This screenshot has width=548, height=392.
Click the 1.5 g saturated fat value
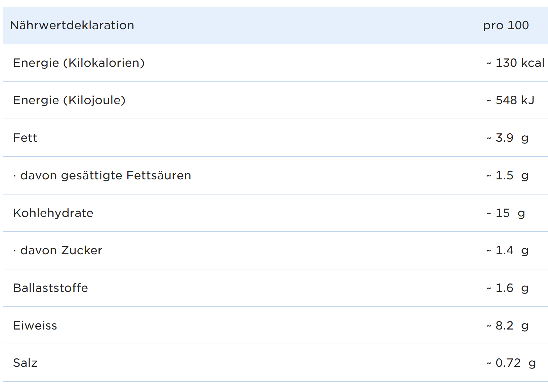[x=508, y=176]
